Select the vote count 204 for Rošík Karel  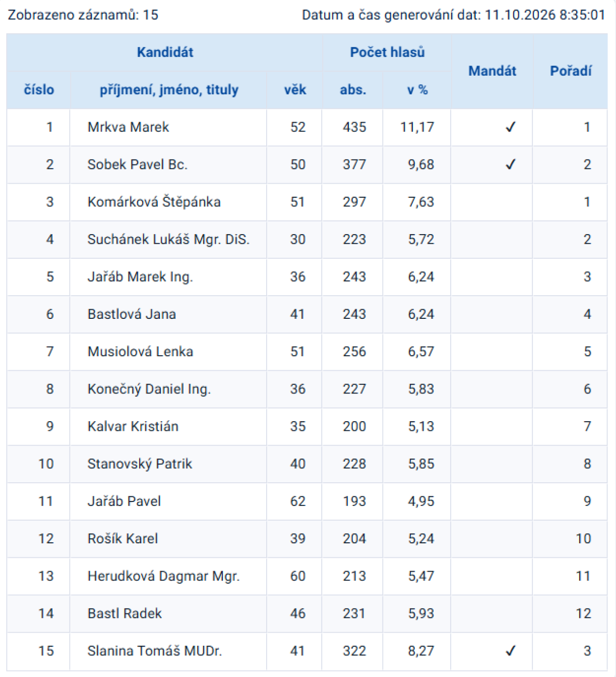(354, 538)
